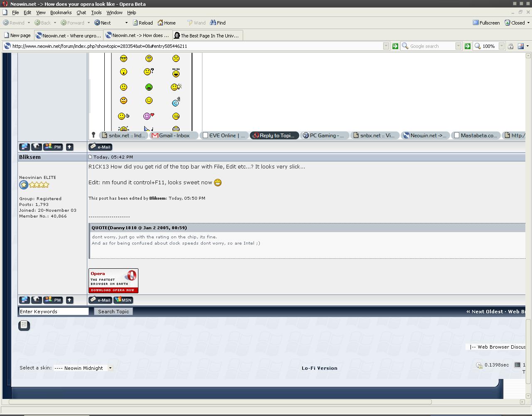Open the Tools menu
This screenshot has height=416, width=532.
click(x=96, y=12)
